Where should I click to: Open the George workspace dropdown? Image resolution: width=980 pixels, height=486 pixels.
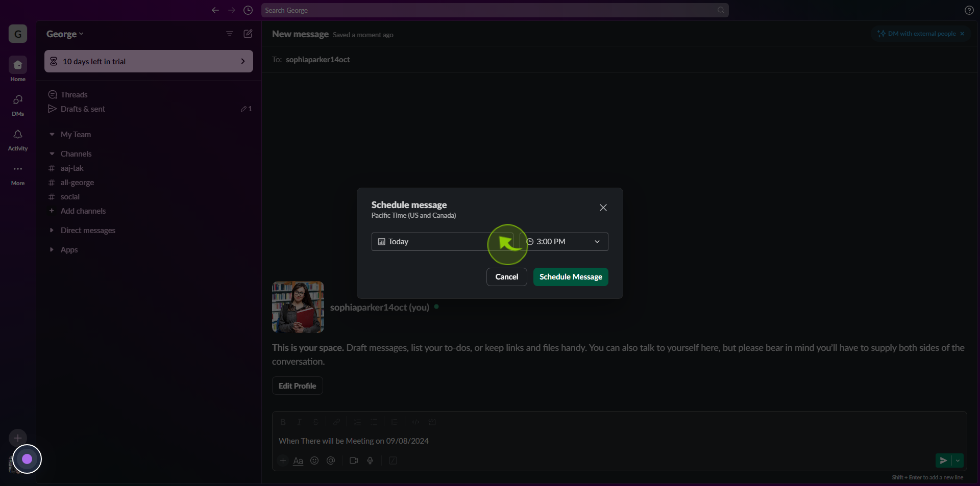click(65, 34)
